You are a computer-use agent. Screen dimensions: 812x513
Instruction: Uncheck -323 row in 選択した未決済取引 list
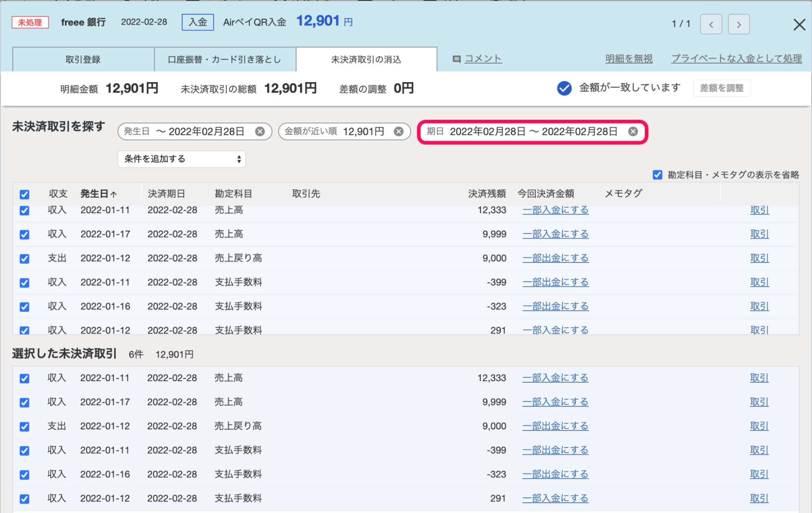click(24, 474)
